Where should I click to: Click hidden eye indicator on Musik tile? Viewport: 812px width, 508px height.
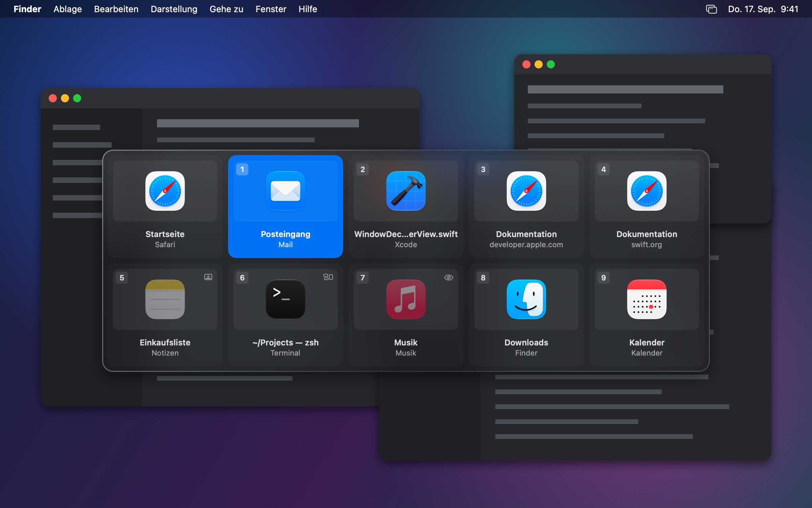point(449,277)
